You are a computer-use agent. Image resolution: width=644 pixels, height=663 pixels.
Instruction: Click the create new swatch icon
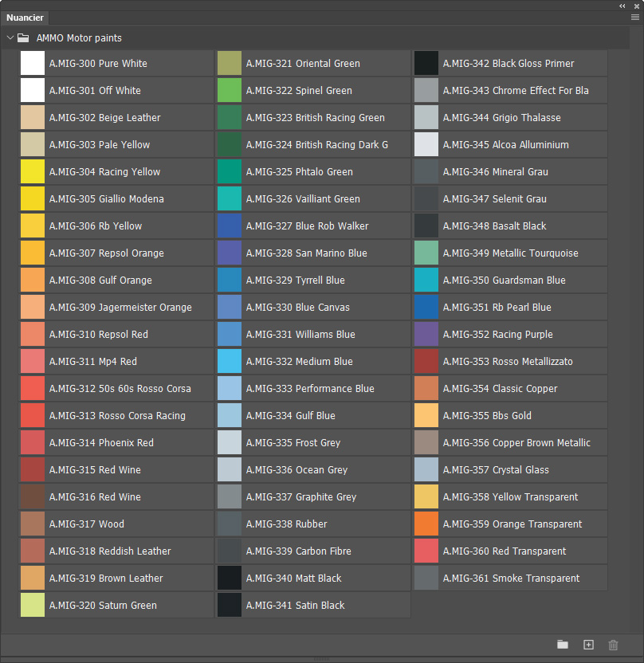tap(588, 645)
